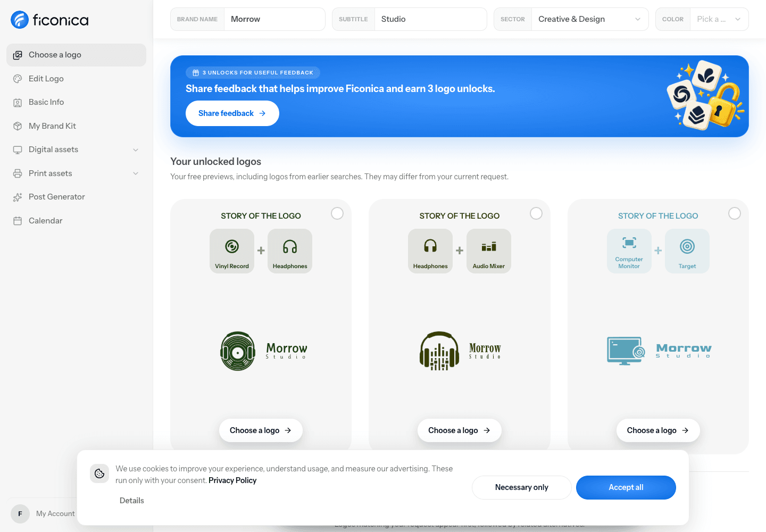Expand cookie Details

(x=132, y=501)
